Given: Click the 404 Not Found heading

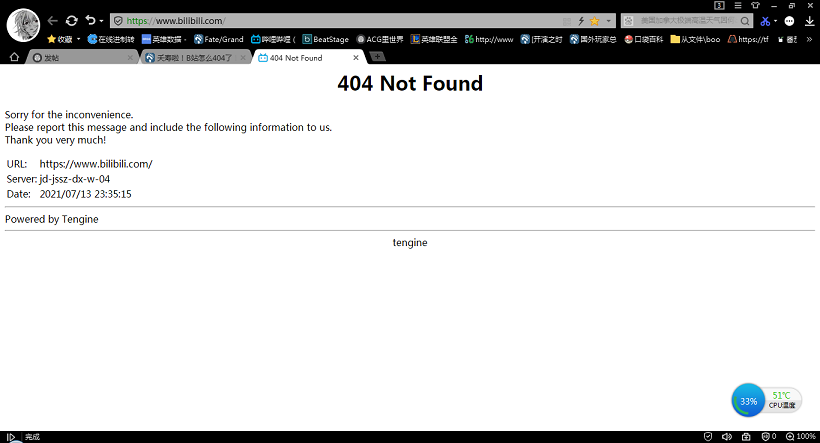Looking at the screenshot, I should tap(410, 84).
